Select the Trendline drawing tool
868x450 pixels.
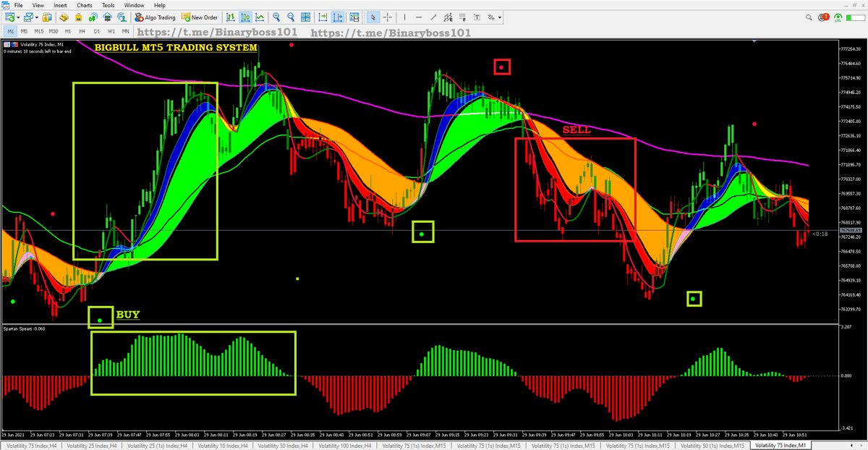pyautogui.click(x=433, y=17)
